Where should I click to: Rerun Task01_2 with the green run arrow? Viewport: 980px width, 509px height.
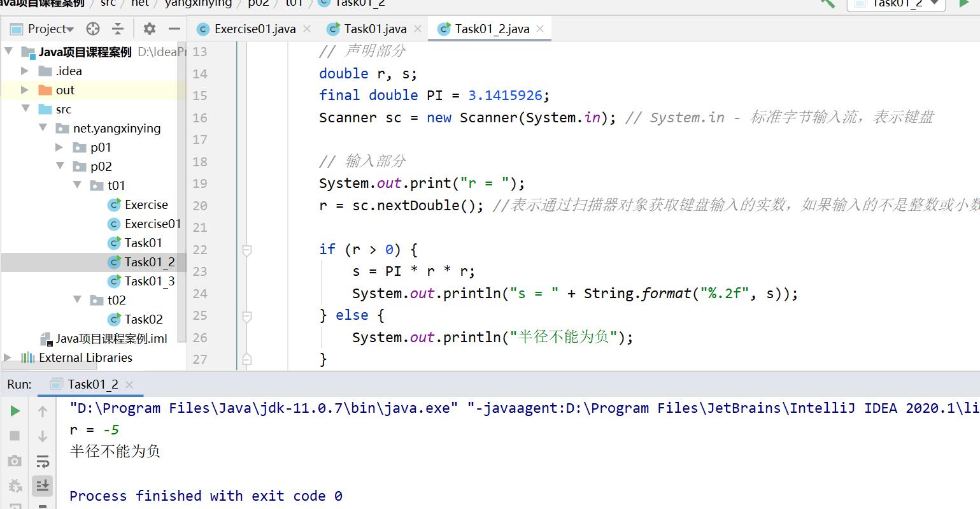(x=15, y=411)
